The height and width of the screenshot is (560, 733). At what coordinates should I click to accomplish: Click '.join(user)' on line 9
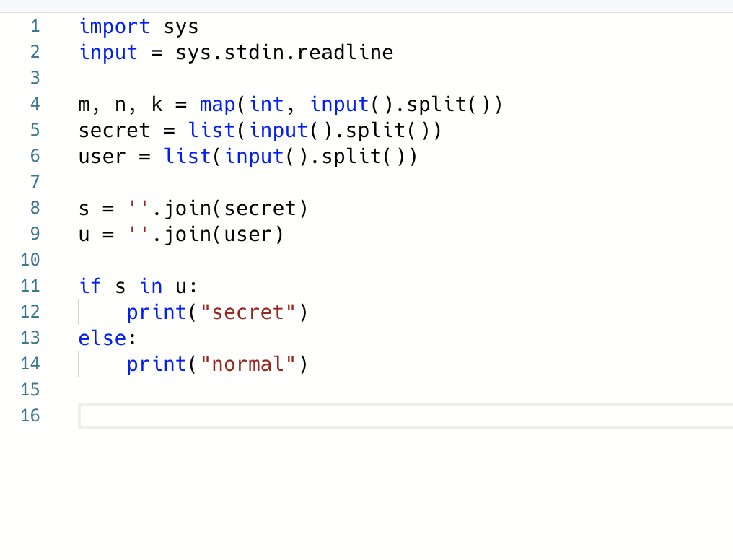click(218, 235)
